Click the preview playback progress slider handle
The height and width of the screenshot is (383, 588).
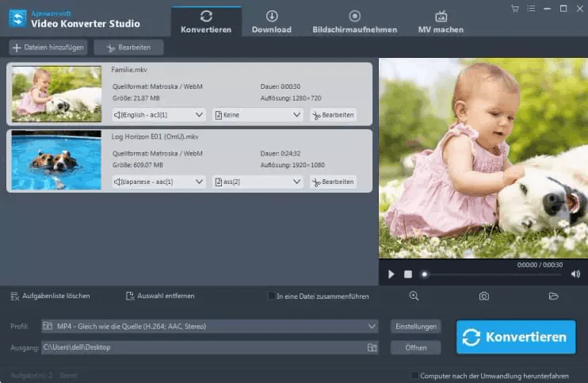tap(425, 274)
